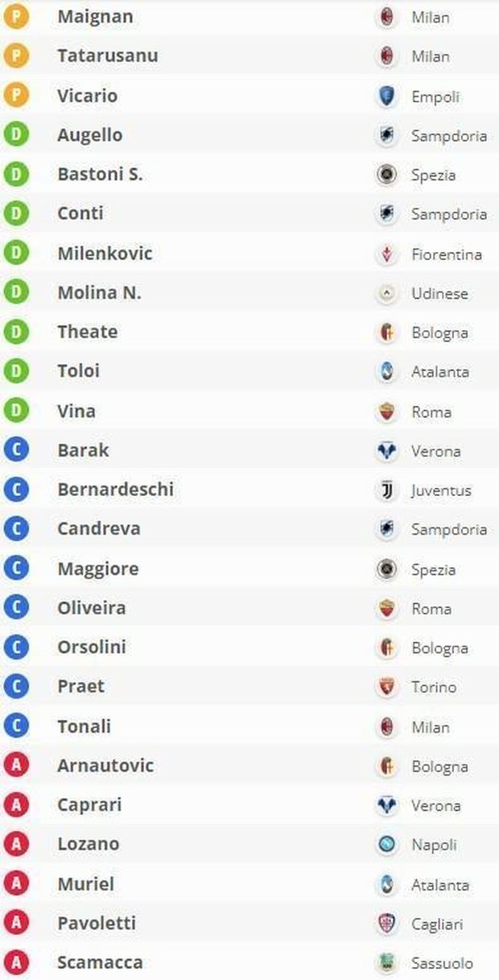Select the defender D badge beside Theate

pos(16,332)
